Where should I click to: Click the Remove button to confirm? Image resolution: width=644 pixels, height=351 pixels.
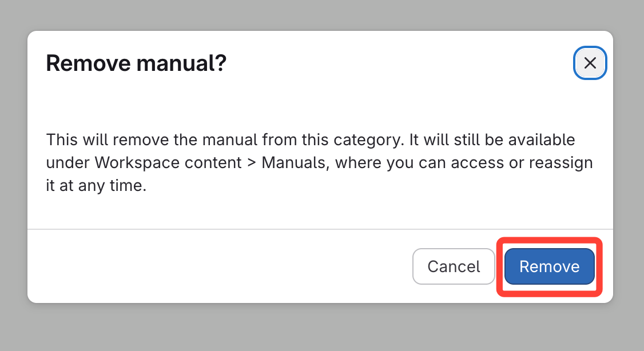tap(549, 266)
